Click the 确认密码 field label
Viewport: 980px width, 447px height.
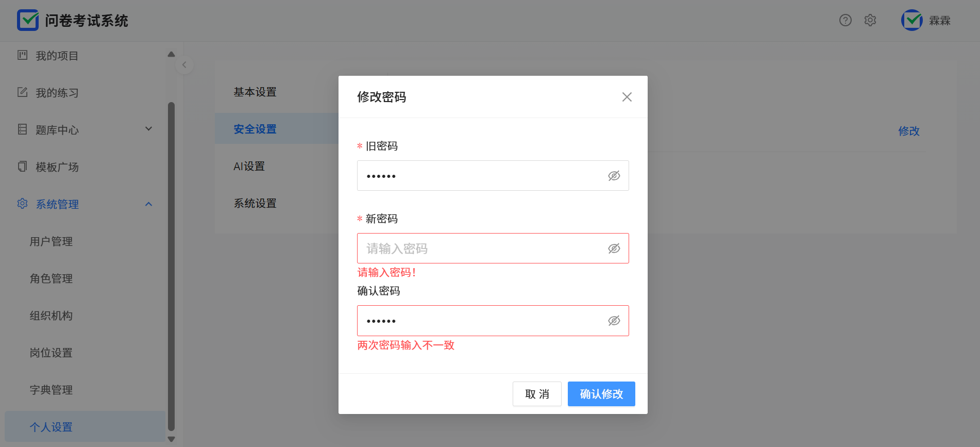pos(379,291)
